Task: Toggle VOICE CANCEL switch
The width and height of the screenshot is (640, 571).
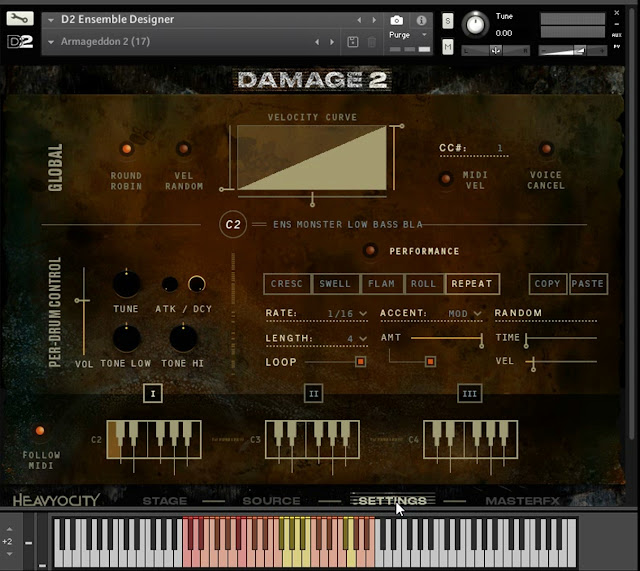Action: [546, 149]
